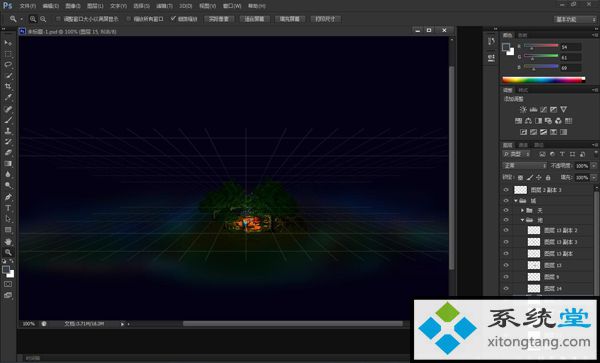Uncheck the 细微缩放 scrubby zoom checkbox
Viewport: 600px width, 363px height.
(x=173, y=18)
